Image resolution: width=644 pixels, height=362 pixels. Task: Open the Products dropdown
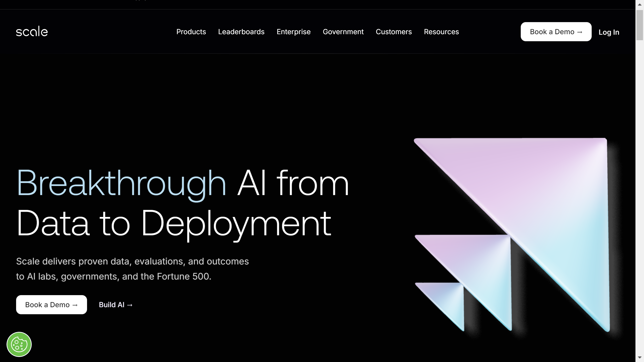click(x=191, y=32)
